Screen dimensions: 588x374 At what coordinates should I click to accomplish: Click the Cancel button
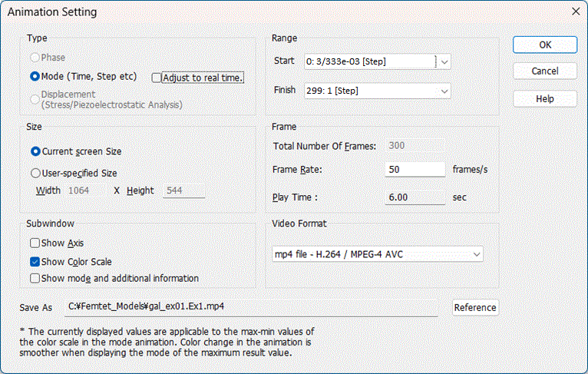point(545,71)
